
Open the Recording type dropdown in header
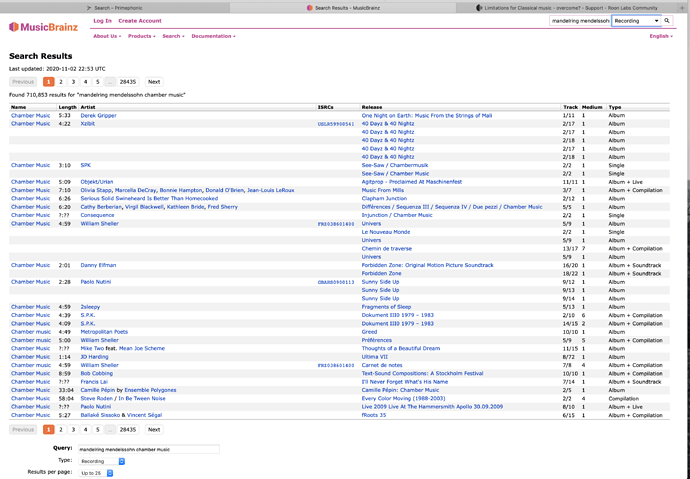pos(636,21)
